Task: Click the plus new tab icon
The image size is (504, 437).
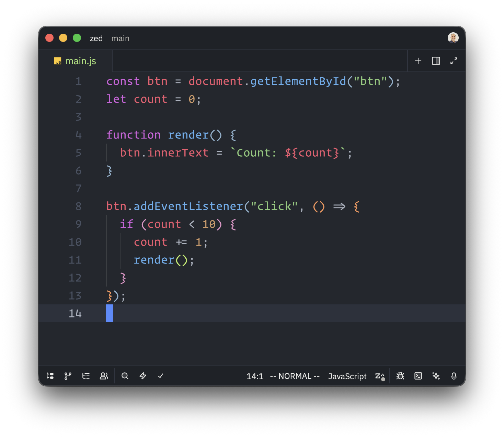Action: coord(418,61)
